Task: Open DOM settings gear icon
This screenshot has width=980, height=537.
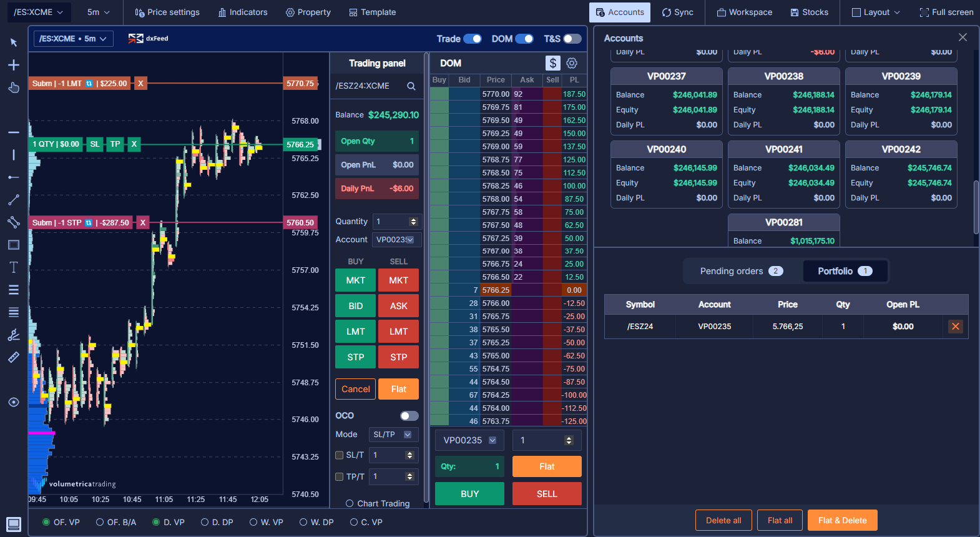Action: (x=572, y=63)
